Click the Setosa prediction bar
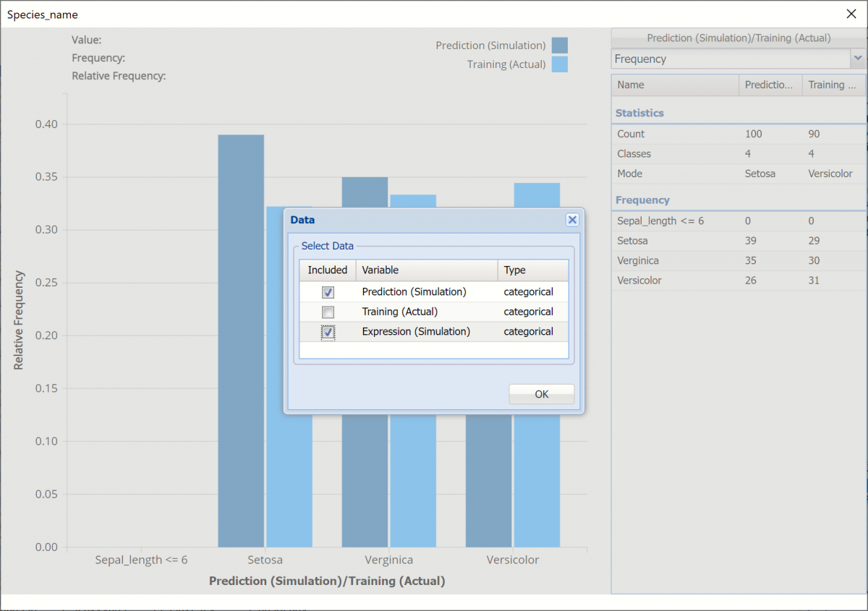Screen dimensions: 868x611 click(x=241, y=340)
